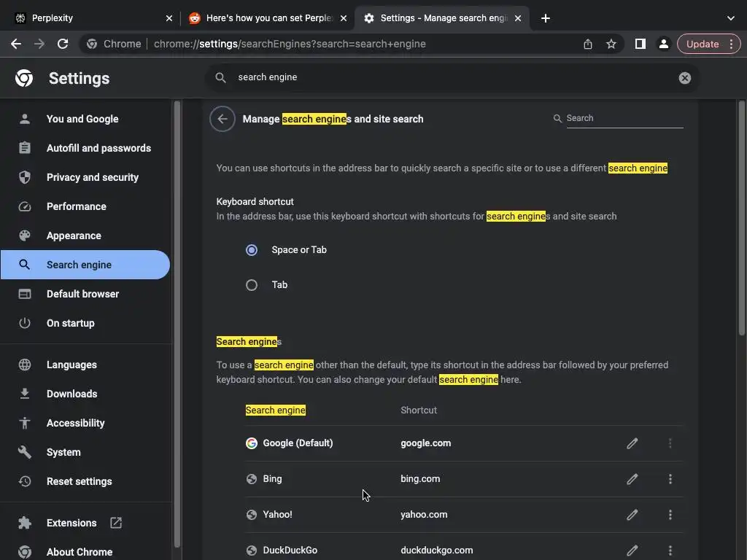Image resolution: width=747 pixels, height=560 pixels.
Task: Select the Space or Tab radio option
Action: coord(252,250)
